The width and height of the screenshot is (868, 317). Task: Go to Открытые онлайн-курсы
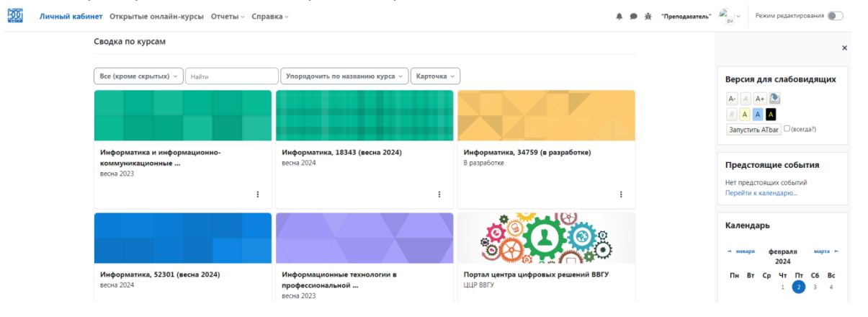156,17
